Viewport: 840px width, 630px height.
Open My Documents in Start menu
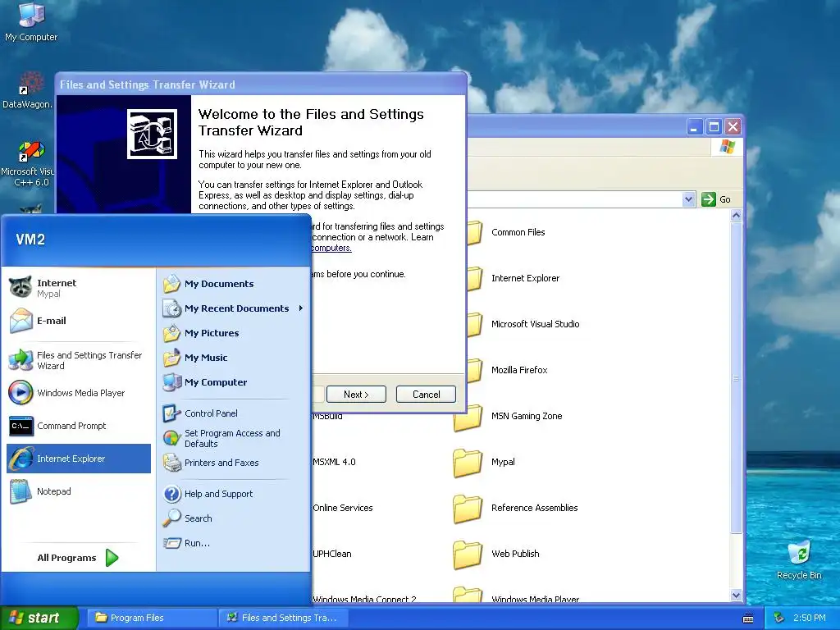pos(234,284)
